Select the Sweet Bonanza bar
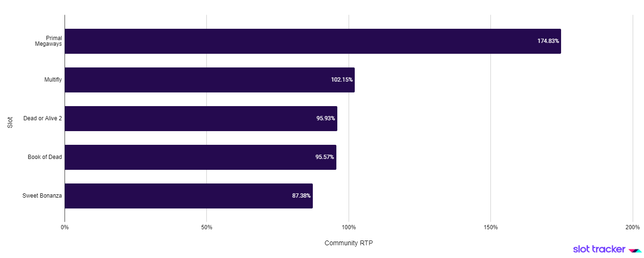 coord(179,196)
